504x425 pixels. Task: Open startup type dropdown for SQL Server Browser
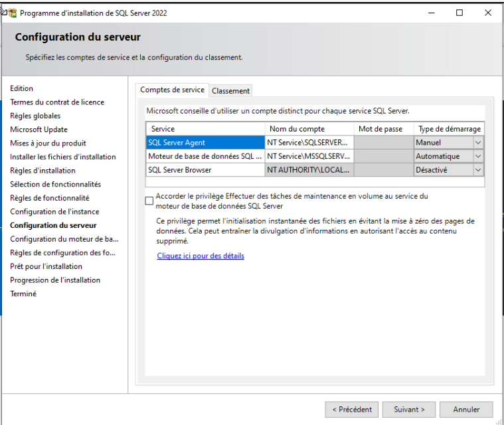coord(478,170)
